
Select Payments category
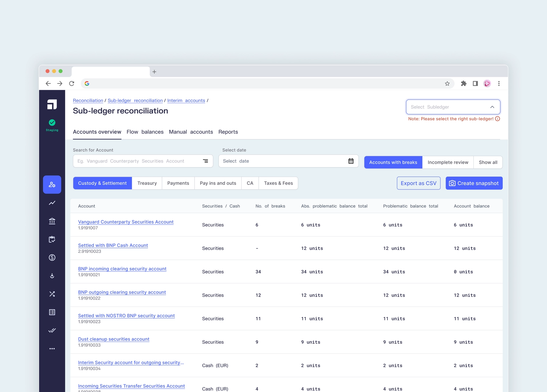point(178,183)
